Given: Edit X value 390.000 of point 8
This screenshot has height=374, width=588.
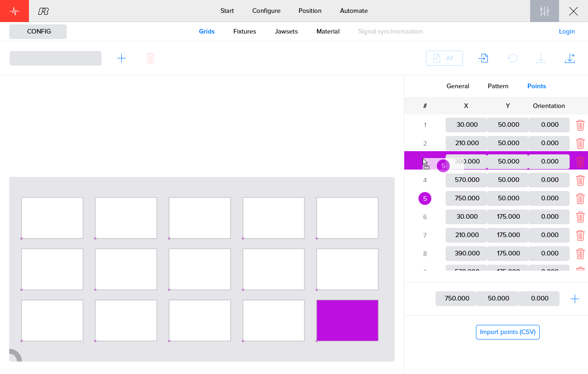Looking at the screenshot, I should pyautogui.click(x=466, y=254).
